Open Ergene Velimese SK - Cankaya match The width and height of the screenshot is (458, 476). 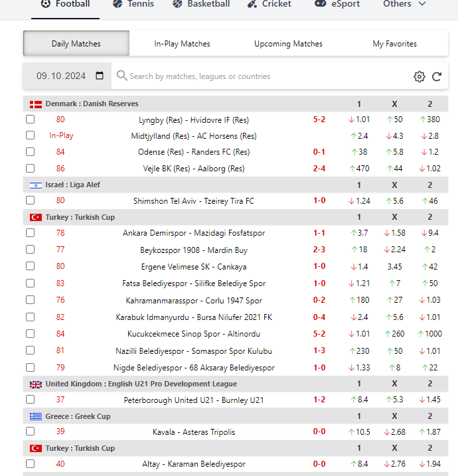point(194,267)
